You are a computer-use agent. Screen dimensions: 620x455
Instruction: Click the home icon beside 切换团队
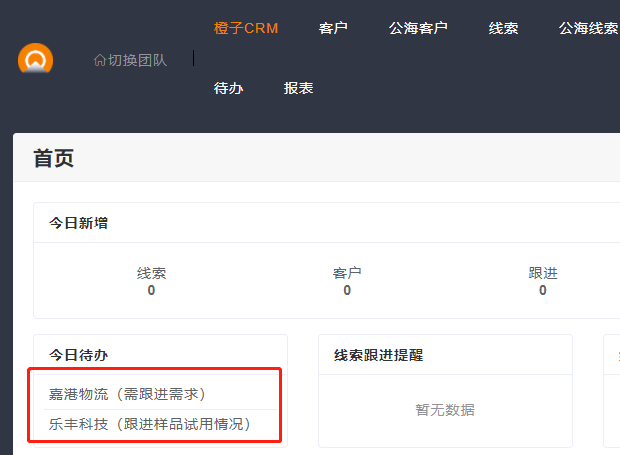pyautogui.click(x=99, y=60)
